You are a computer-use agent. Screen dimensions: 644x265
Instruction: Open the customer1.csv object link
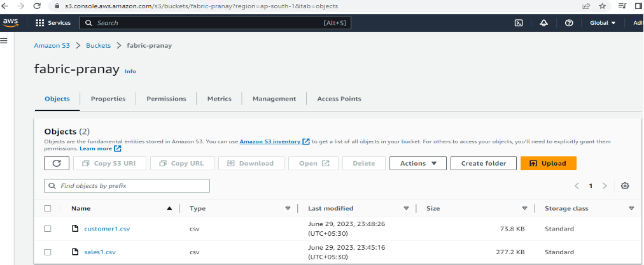[107, 229]
